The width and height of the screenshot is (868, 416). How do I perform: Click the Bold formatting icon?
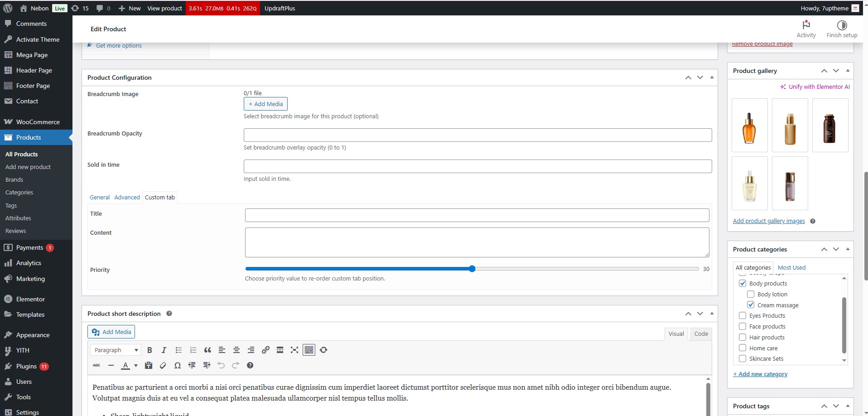(149, 350)
